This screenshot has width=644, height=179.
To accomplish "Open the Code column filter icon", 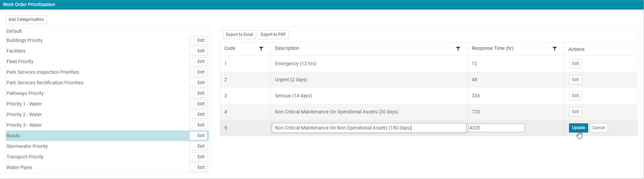I will point(261,49).
